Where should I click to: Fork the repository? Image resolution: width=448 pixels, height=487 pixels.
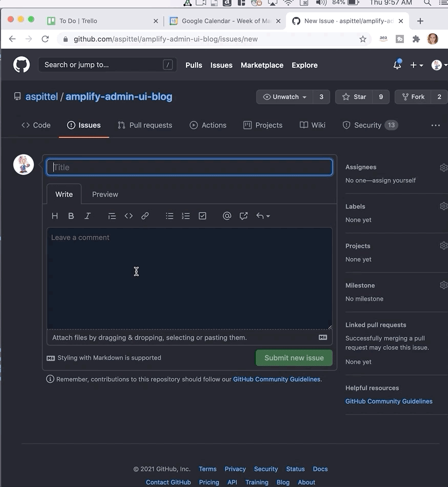[x=413, y=97]
